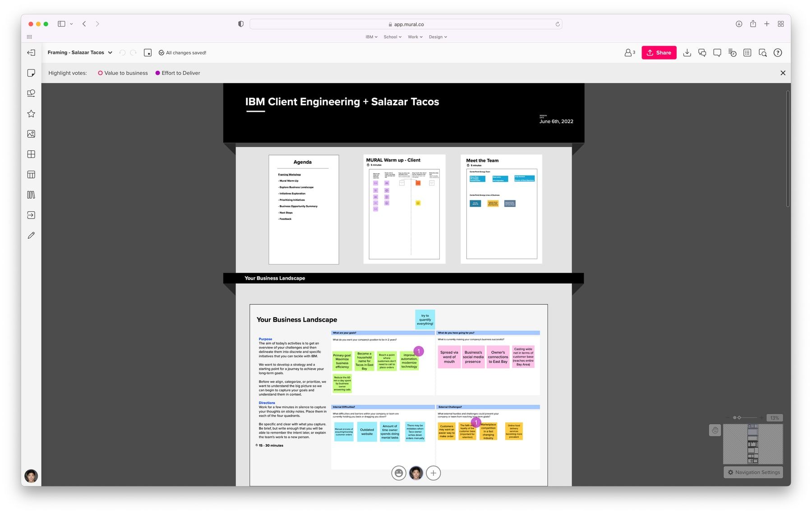Open the activity history timer icon
The image size is (812, 514).
click(x=732, y=53)
